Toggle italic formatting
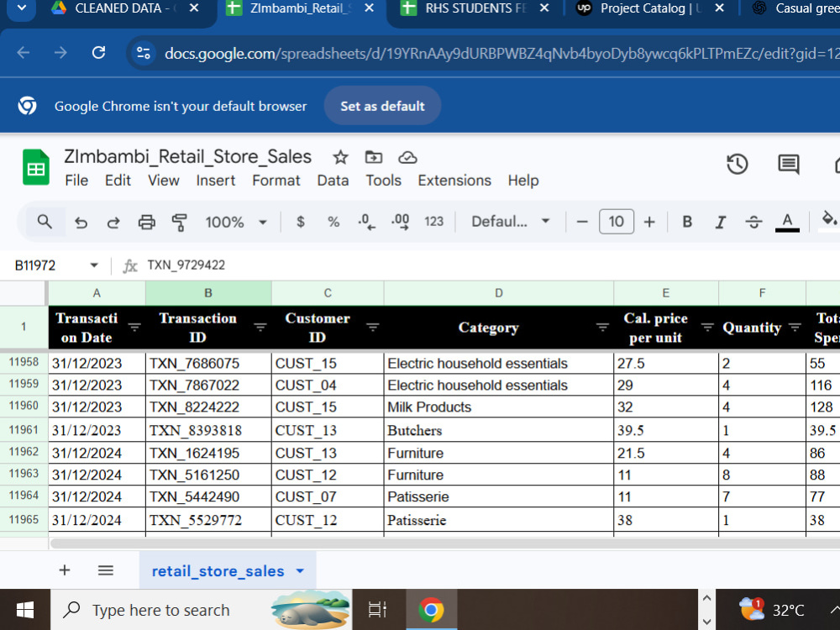The image size is (840, 630). point(721,222)
